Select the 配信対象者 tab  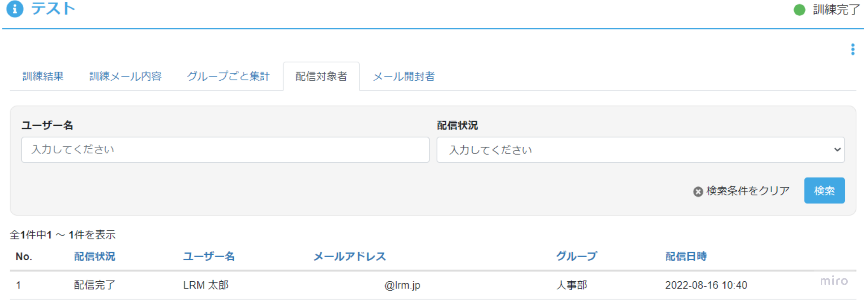click(321, 76)
